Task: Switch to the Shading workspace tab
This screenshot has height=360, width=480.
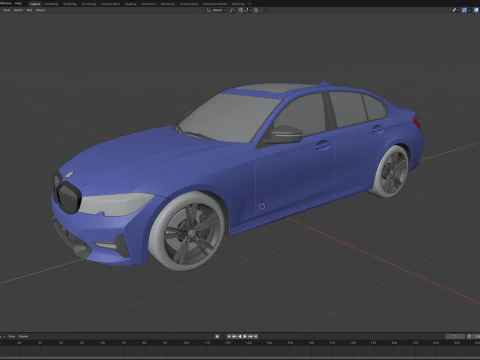Action: tap(130, 4)
